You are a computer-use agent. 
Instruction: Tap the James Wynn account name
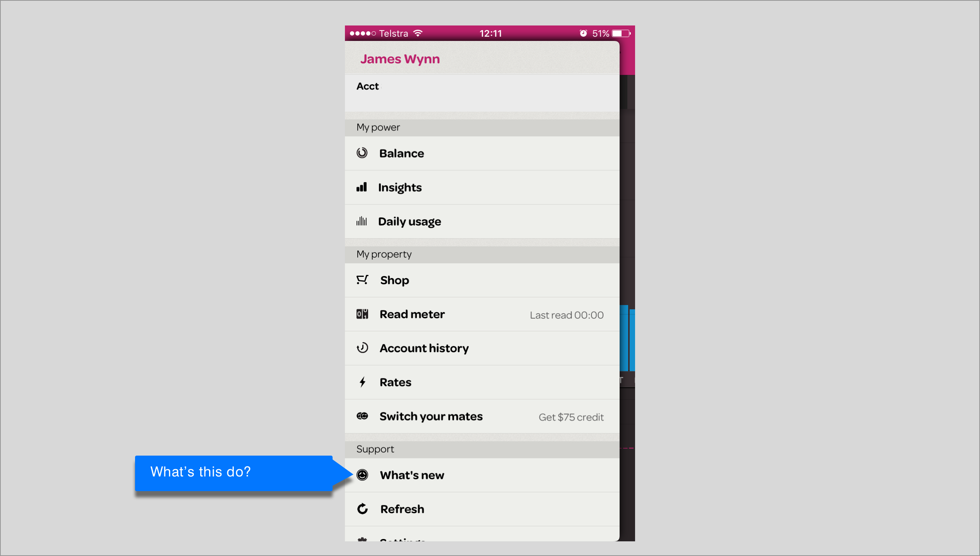point(400,59)
